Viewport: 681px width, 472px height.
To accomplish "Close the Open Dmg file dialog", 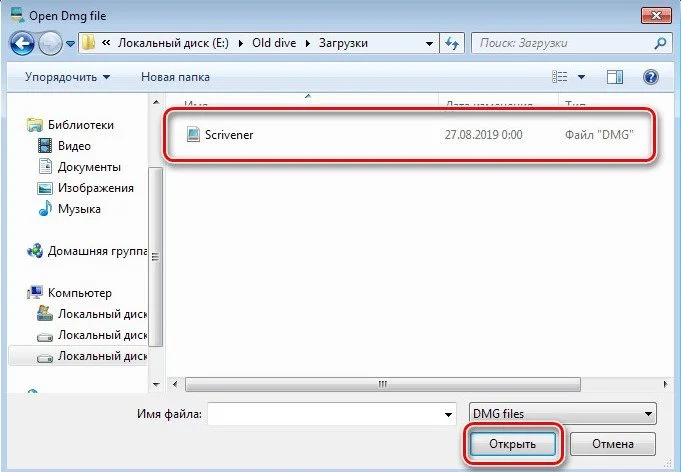I will [x=656, y=16].
